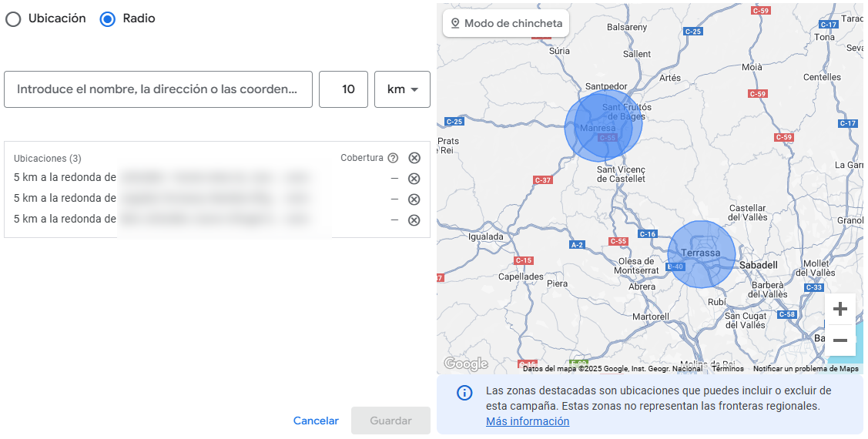Click the Abrera label on map
Image resolution: width=868 pixels, height=439 pixels.
(x=642, y=287)
